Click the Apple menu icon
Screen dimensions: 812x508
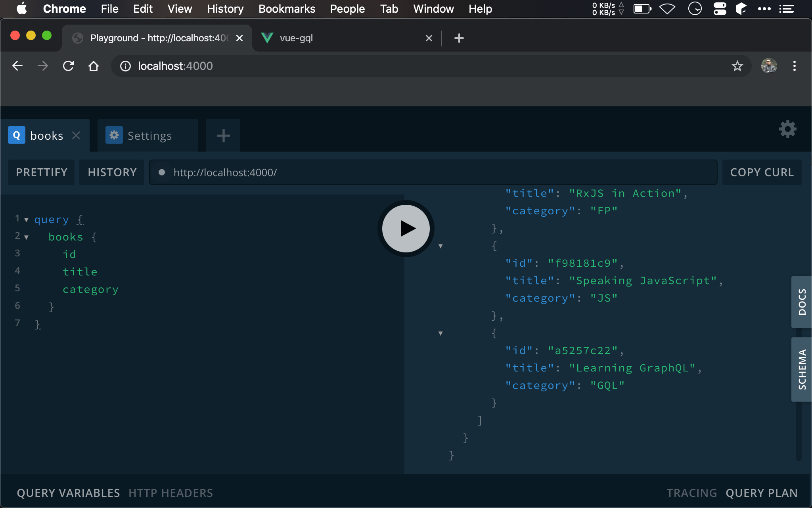click(22, 8)
